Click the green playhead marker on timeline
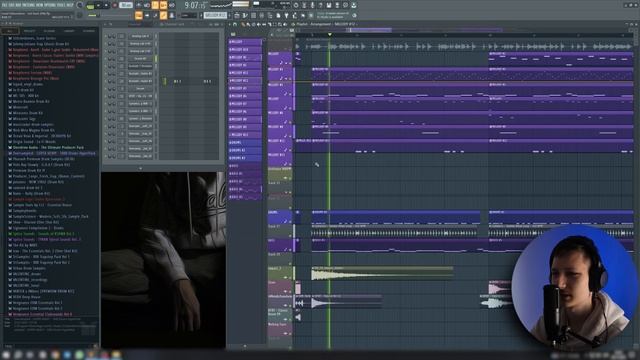 point(329,35)
